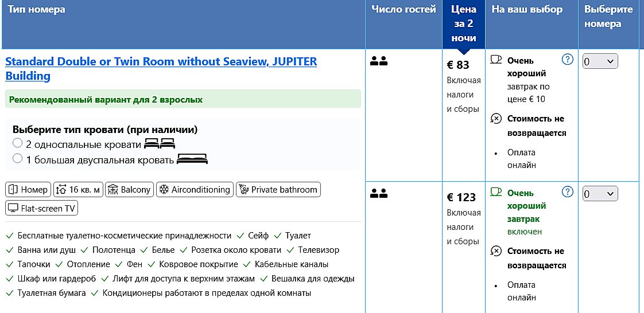Viewport: 644px width, 313px height.
Task: Open room quantity dropdown for €83 offer
Action: tap(600, 61)
